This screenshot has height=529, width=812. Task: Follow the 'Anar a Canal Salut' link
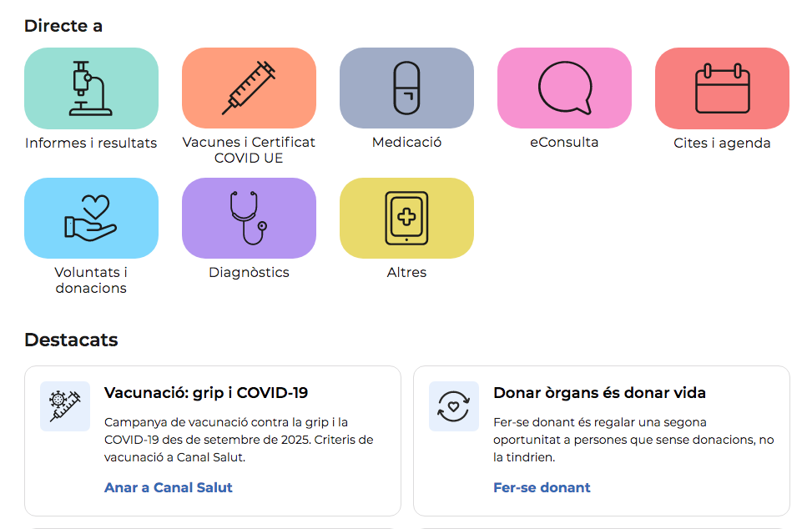pos(169,487)
